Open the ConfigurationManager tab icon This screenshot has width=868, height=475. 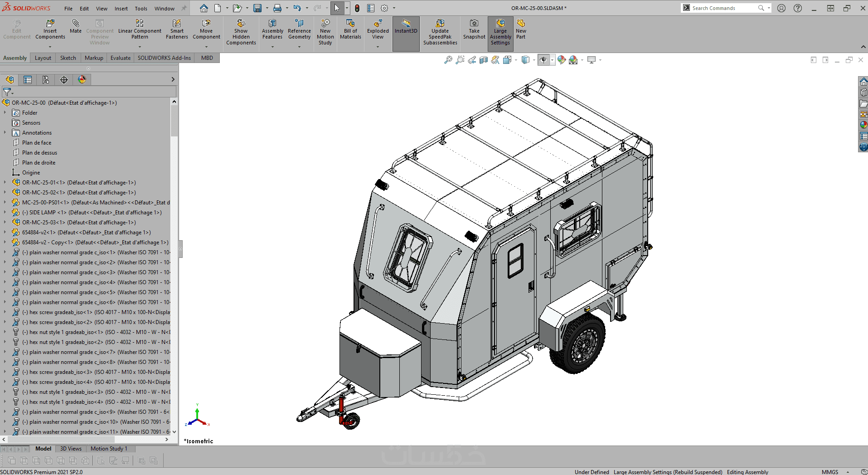[46, 80]
